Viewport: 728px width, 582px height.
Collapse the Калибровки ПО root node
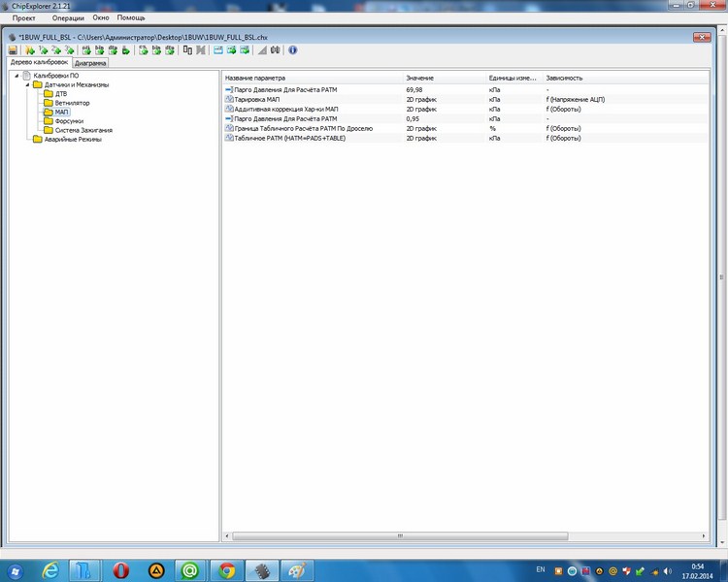coord(17,76)
